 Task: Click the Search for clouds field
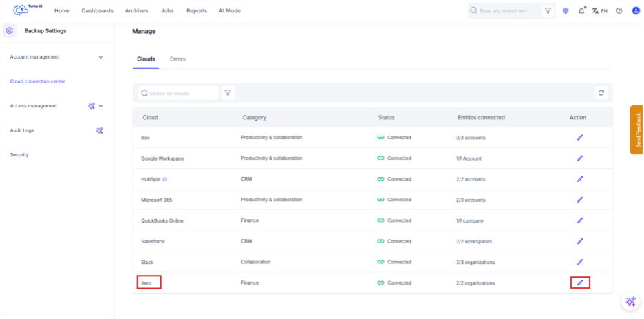(179, 93)
